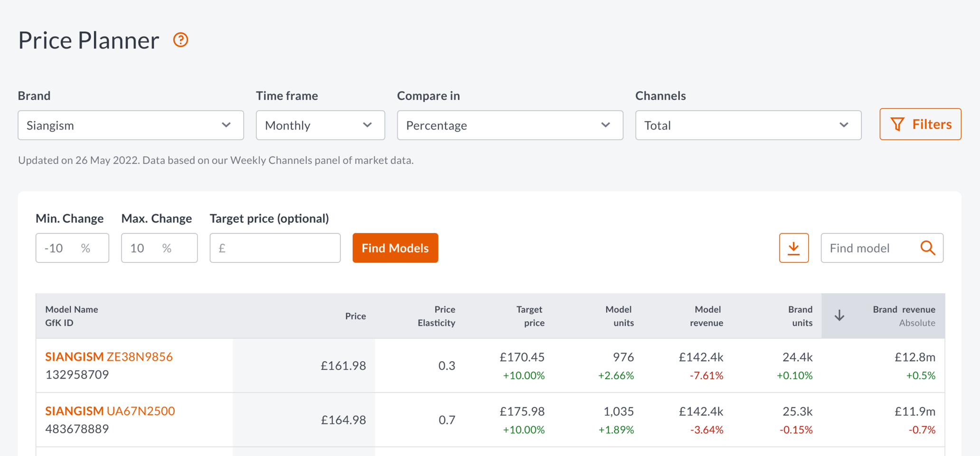Viewport: 980px width, 456px height.
Task: Open the Channels dropdown showing Total
Action: (748, 125)
